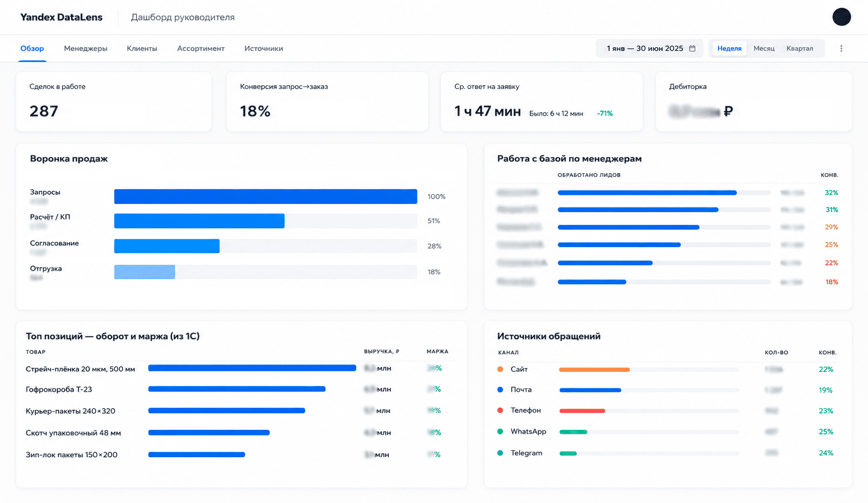868x503 pixels.
Task: Click the Скотч упаковочный 48 мм label
Action: (x=73, y=433)
